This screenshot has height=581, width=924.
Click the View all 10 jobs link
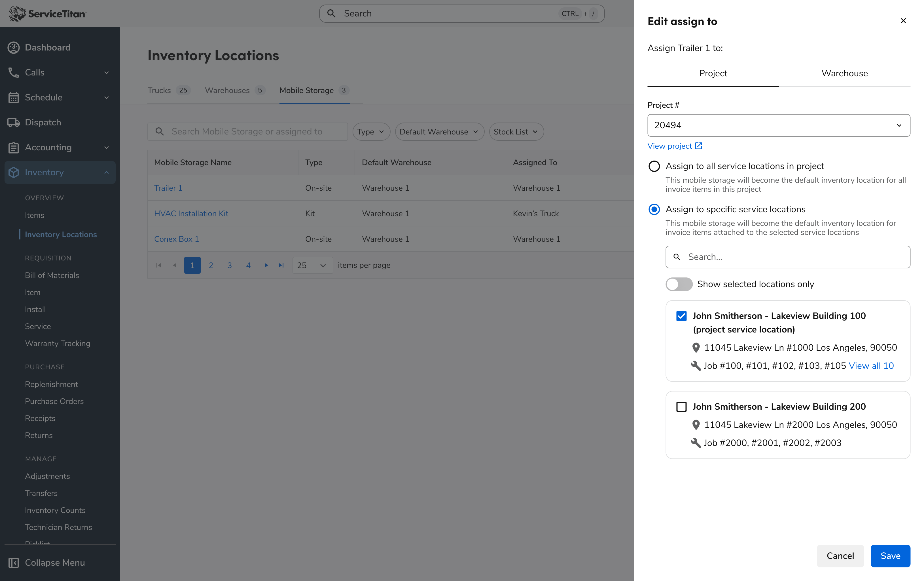tap(871, 366)
